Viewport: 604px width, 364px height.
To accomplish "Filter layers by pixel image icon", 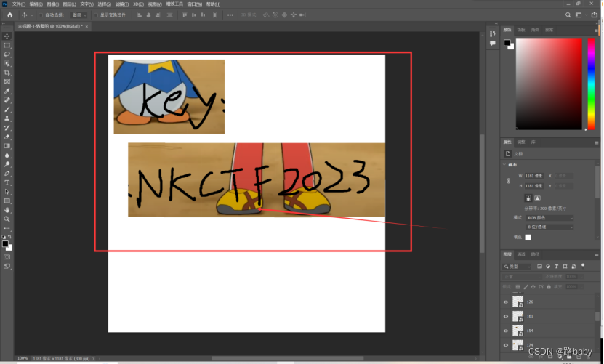I will pos(539,267).
